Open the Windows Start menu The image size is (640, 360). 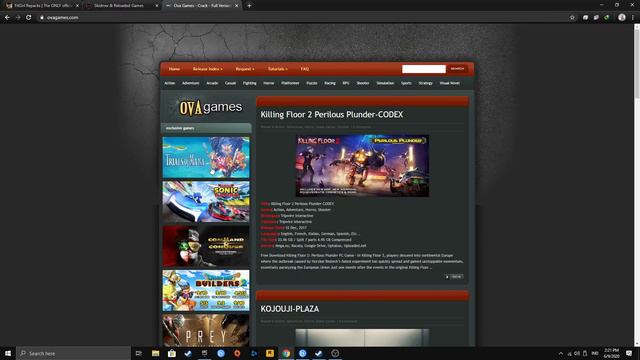point(8,353)
